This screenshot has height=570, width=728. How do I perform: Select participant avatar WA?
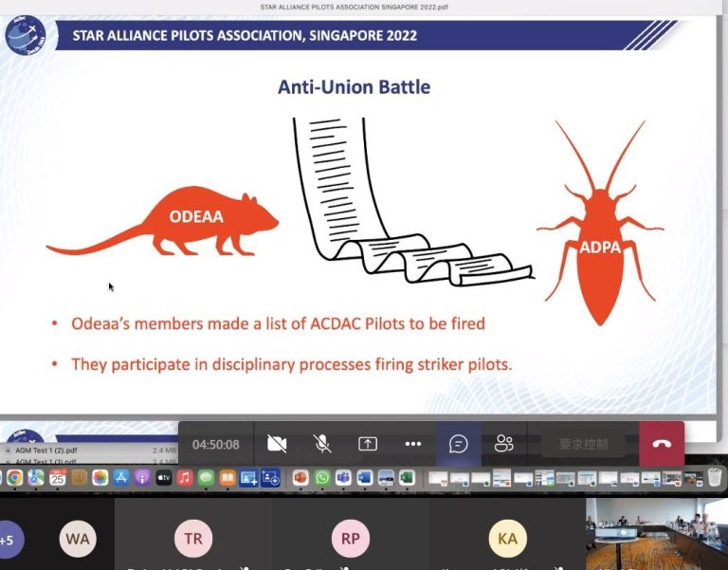click(78, 539)
